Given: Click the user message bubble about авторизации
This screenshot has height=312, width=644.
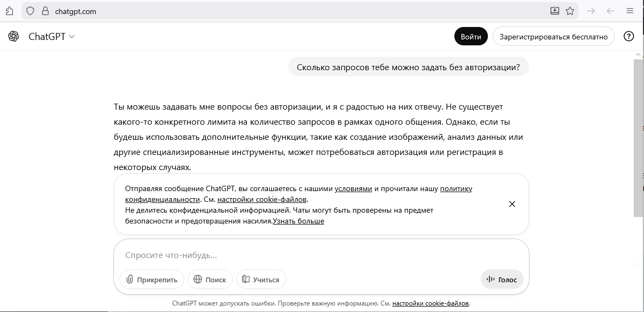Looking at the screenshot, I should (408, 66).
